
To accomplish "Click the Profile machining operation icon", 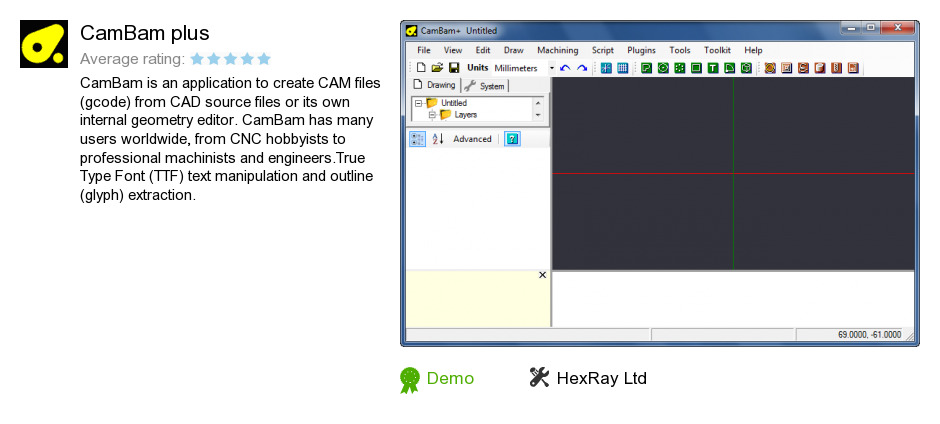I will pos(770,68).
